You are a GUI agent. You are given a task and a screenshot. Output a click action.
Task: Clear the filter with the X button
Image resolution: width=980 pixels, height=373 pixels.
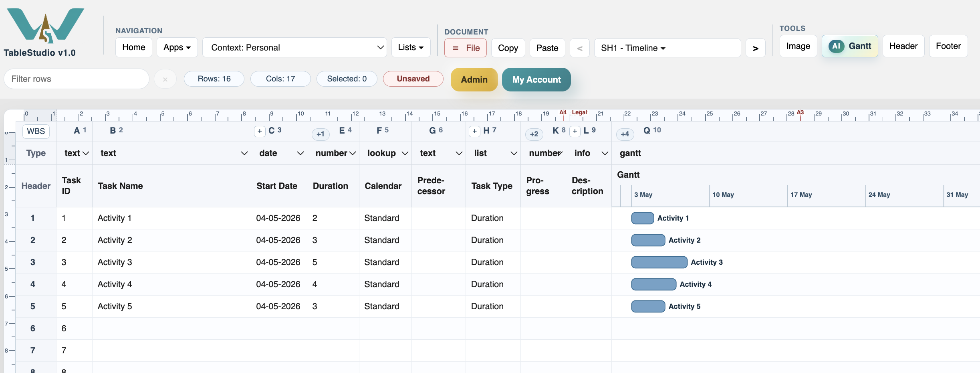click(165, 79)
